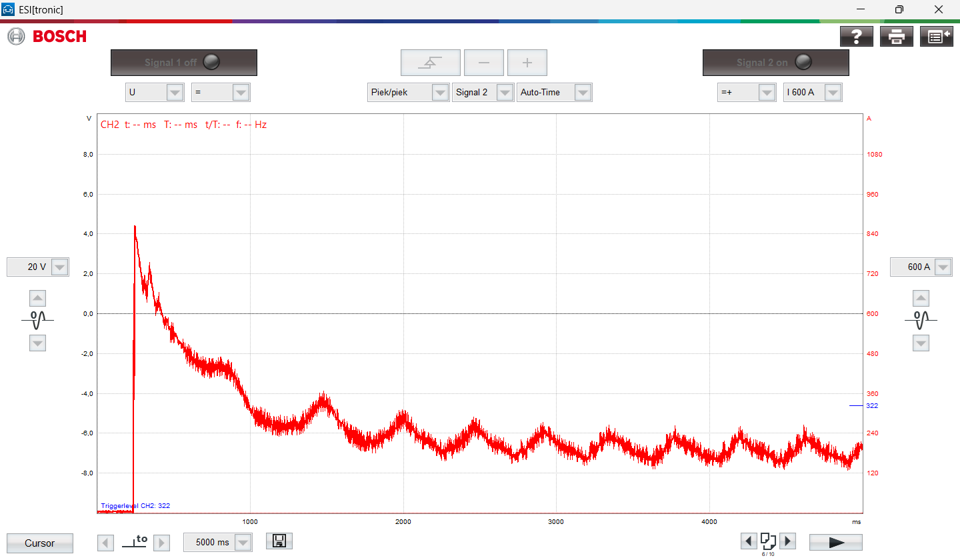Move left channel zero line up
960x560 pixels.
pos(38,299)
